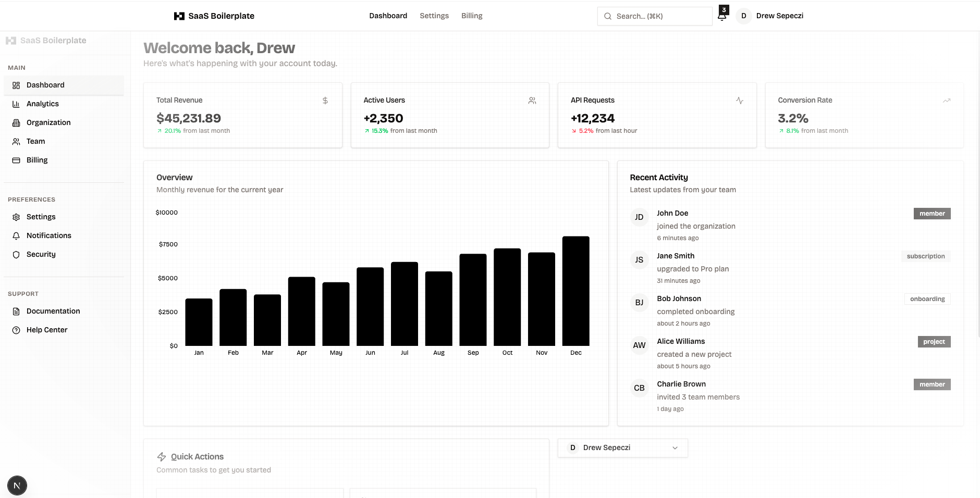This screenshot has width=980, height=498.
Task: Click the search magnifier in the search bar
Action: click(x=607, y=16)
